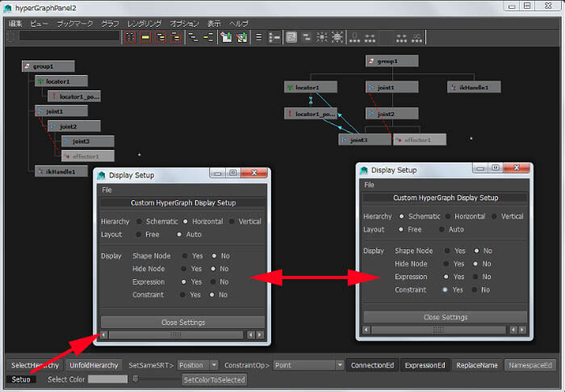The image size is (565, 392).
Task: Select ikHandle1 node in the right schematic graph
Action: pyautogui.click(x=474, y=87)
